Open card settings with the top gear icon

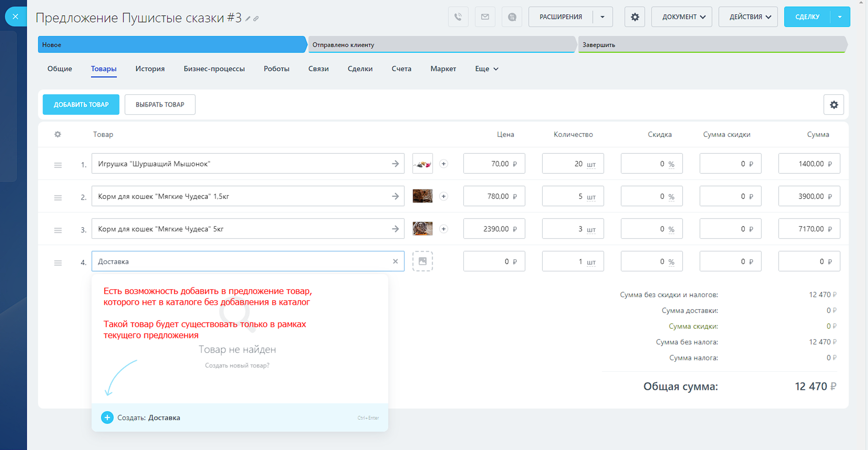tap(635, 17)
